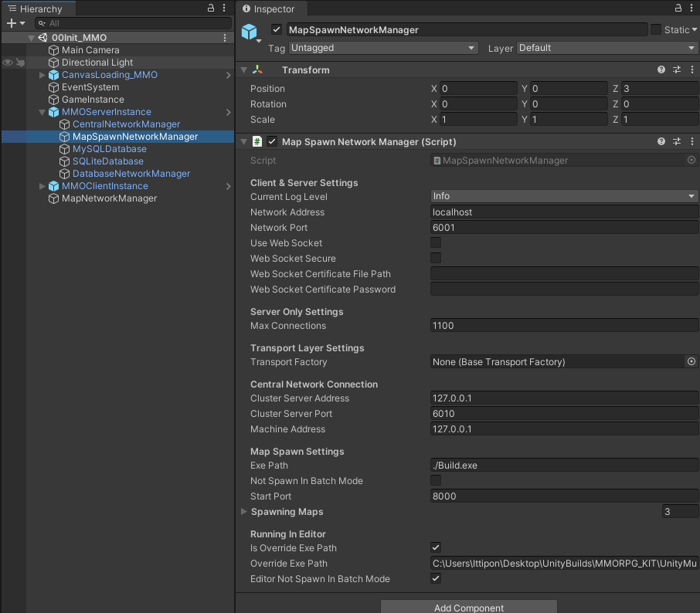Uncheck Editor Not Spawn In Batch Mode
Image resolution: width=700 pixels, height=613 pixels.
point(436,579)
